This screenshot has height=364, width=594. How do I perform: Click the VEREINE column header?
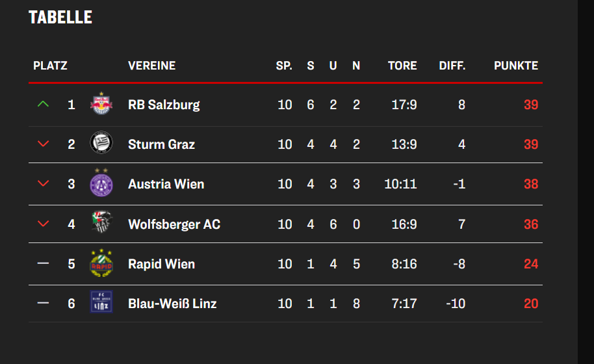pyautogui.click(x=151, y=66)
